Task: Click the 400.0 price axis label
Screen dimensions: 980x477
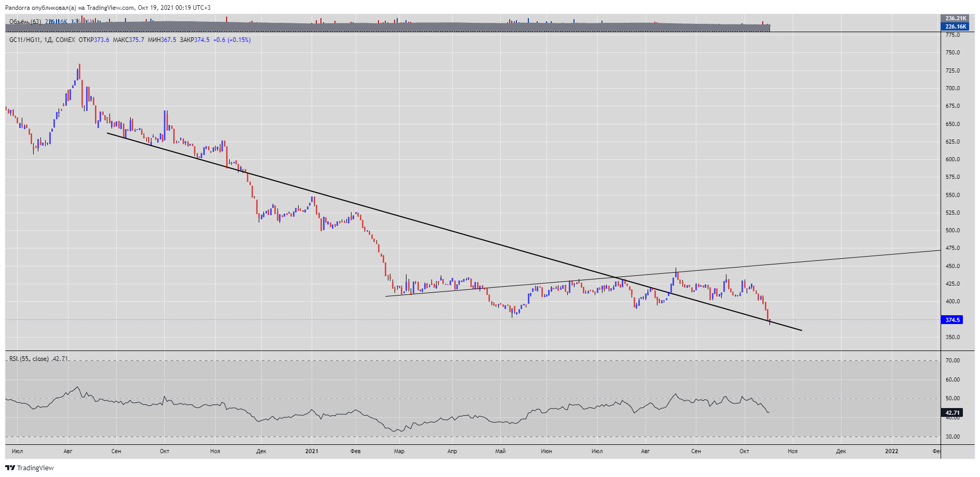Action: coord(953,301)
